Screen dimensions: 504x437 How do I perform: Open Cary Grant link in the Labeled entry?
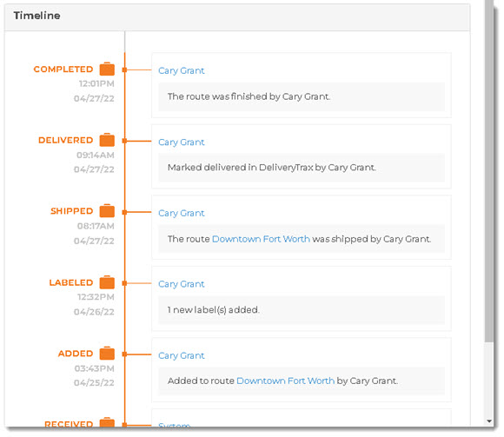point(182,284)
